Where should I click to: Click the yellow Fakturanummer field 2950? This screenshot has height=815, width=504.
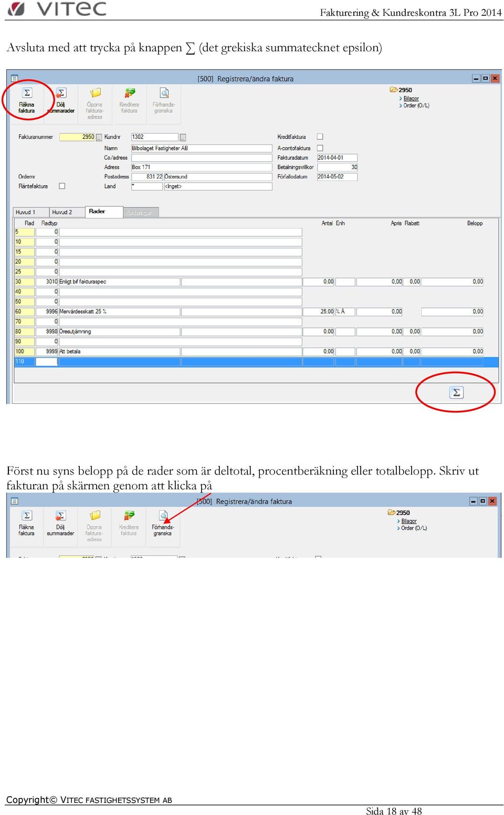pos(77,137)
